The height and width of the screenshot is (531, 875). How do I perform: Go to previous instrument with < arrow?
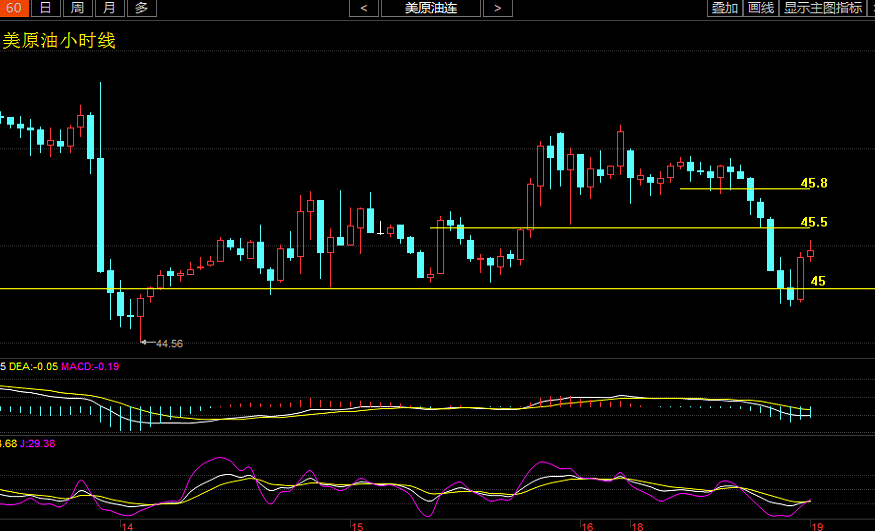point(364,8)
